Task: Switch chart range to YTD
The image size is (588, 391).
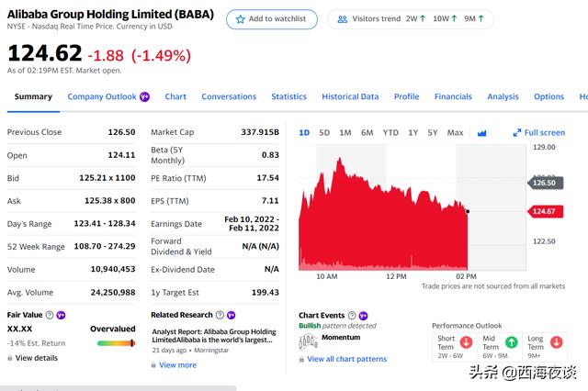Action: click(x=390, y=133)
